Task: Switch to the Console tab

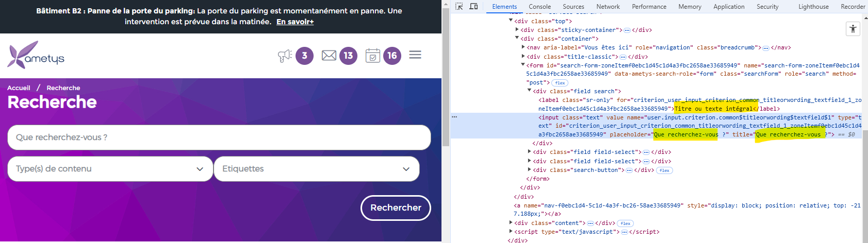Action: [539, 7]
